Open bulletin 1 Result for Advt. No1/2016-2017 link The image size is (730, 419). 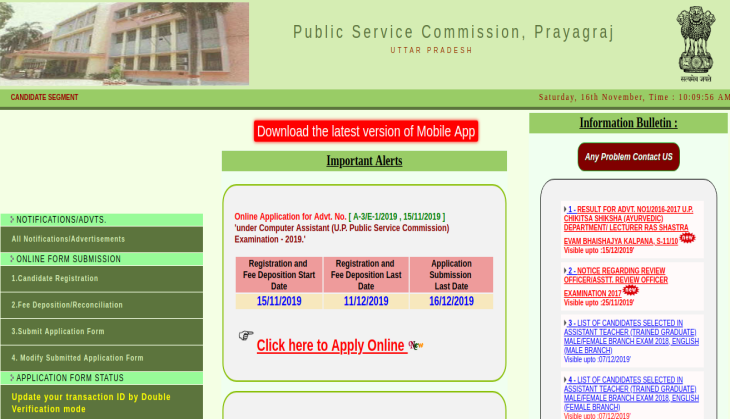[628, 225]
